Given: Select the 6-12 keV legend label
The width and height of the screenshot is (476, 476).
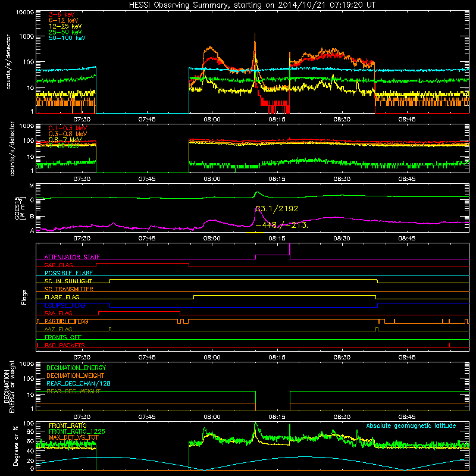Looking at the screenshot, I should pos(63,20).
